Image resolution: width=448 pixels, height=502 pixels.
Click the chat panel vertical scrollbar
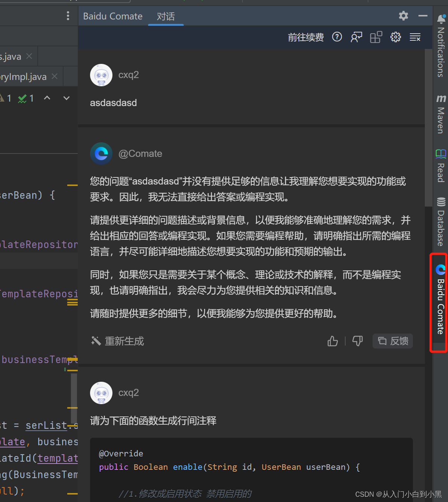pos(429,127)
